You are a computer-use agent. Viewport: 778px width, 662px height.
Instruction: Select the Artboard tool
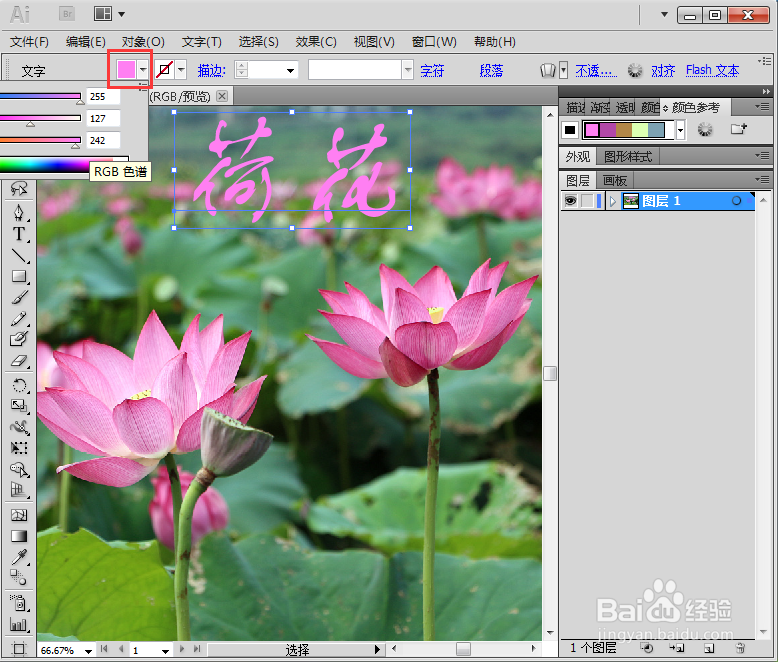(19, 649)
